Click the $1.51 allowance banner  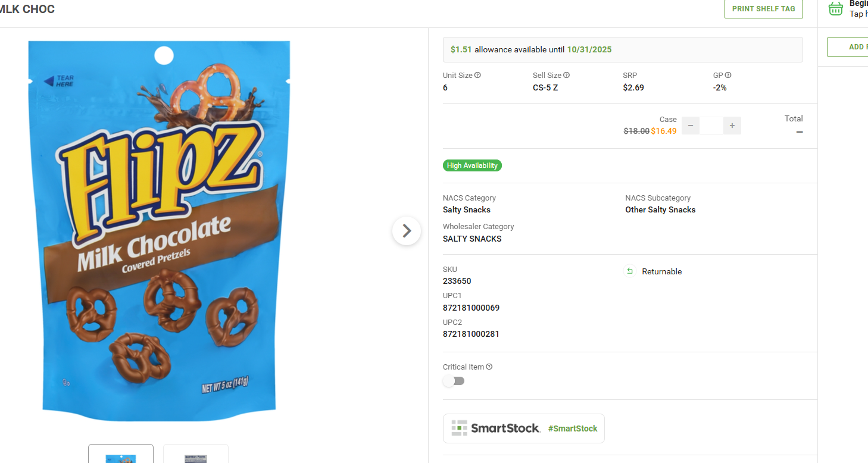click(623, 50)
